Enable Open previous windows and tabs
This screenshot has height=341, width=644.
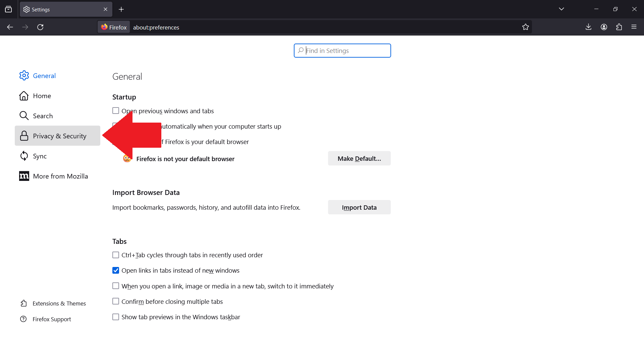116,111
